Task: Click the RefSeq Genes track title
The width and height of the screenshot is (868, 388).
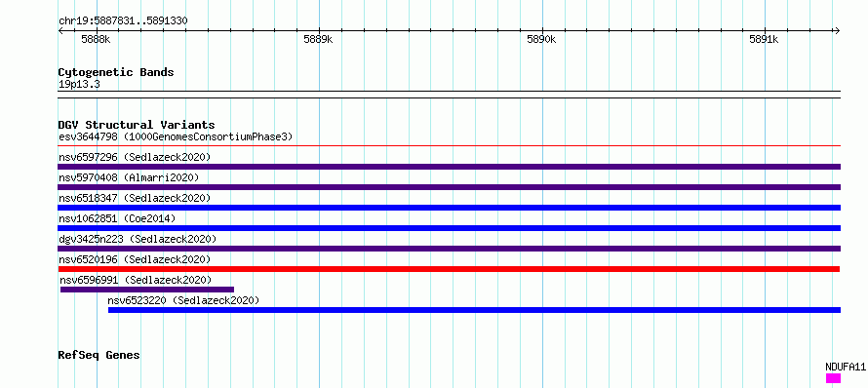Action: point(99,355)
